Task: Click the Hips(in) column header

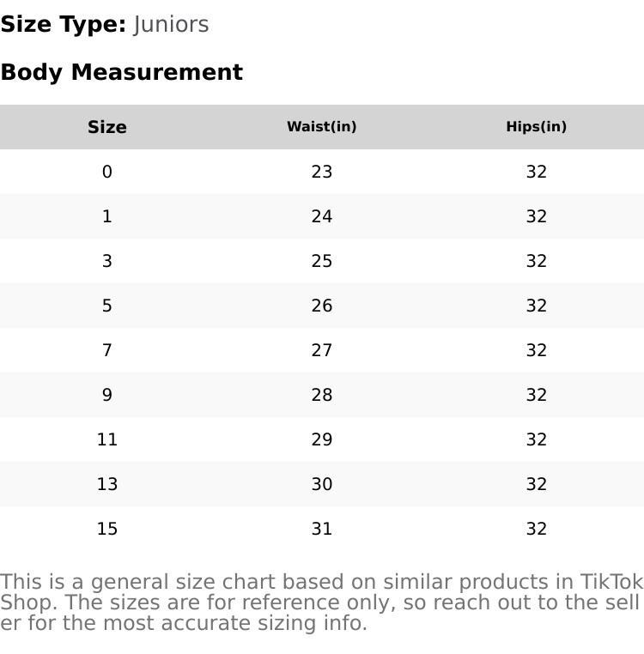Action: click(537, 127)
